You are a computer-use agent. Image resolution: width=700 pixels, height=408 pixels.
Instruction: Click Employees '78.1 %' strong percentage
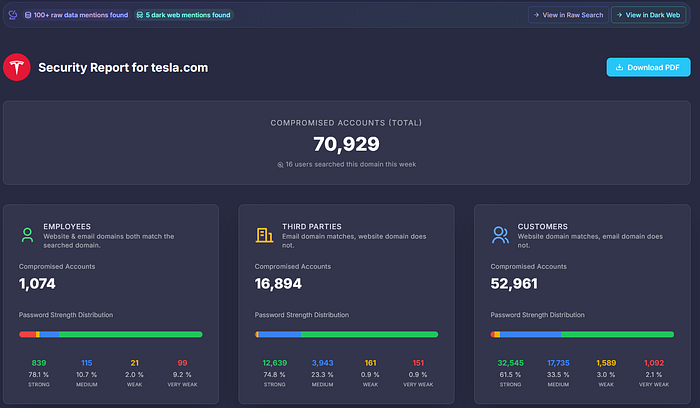click(x=39, y=375)
